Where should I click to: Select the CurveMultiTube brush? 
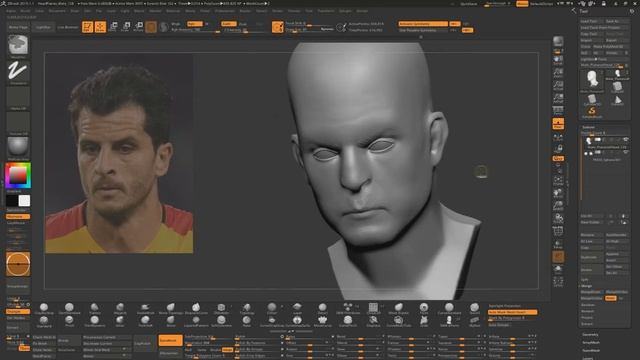click(398, 321)
